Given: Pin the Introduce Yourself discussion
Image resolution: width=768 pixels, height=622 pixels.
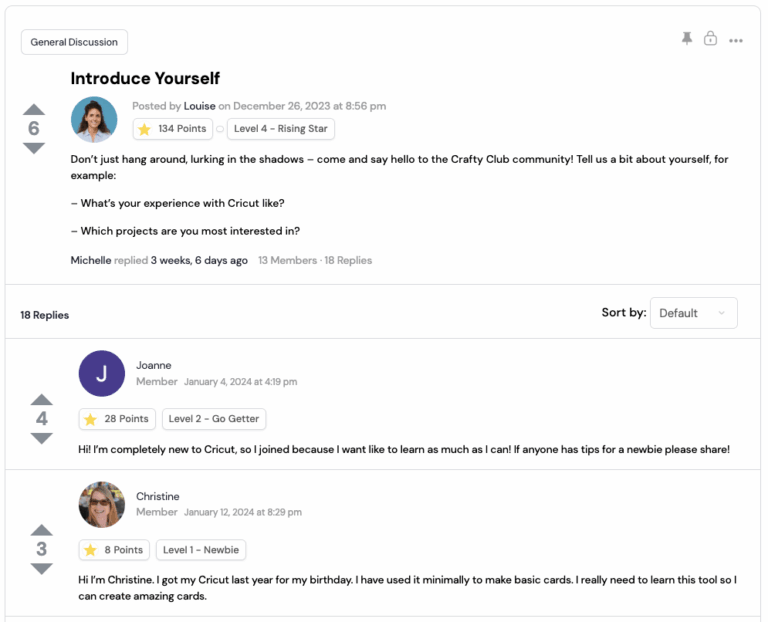Looking at the screenshot, I should [687, 38].
